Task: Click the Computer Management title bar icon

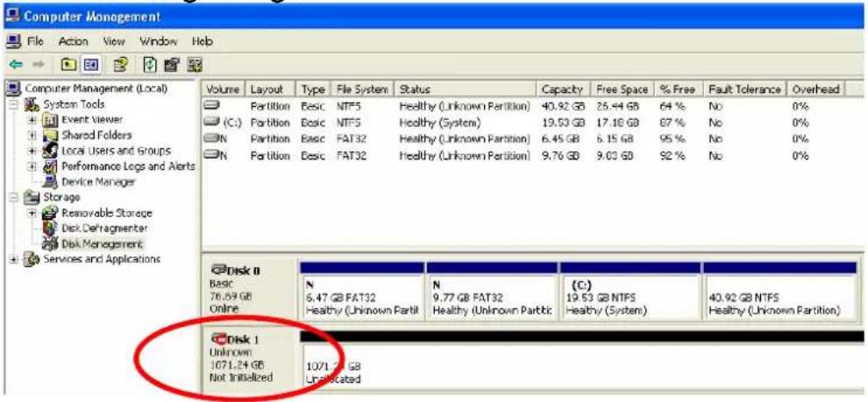Action: click(x=12, y=17)
